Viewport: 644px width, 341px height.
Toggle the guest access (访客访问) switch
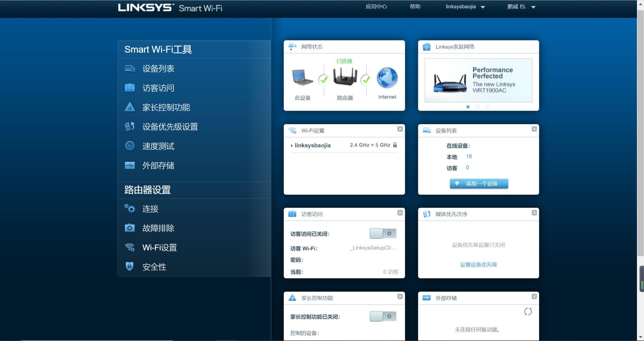[383, 233]
